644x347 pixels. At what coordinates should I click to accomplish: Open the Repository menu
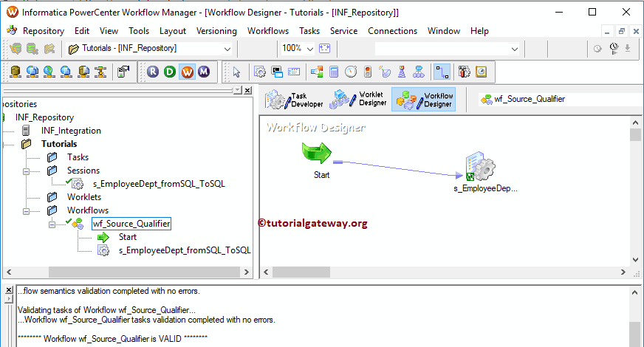point(43,31)
